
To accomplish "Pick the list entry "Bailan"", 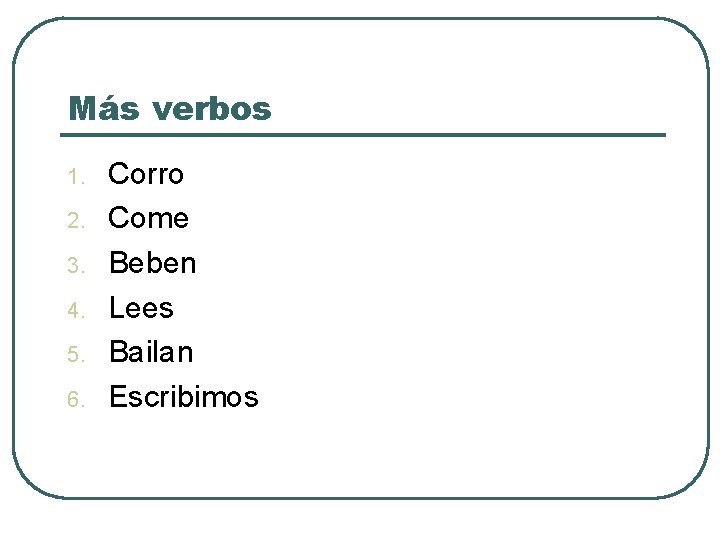I will point(151,352).
